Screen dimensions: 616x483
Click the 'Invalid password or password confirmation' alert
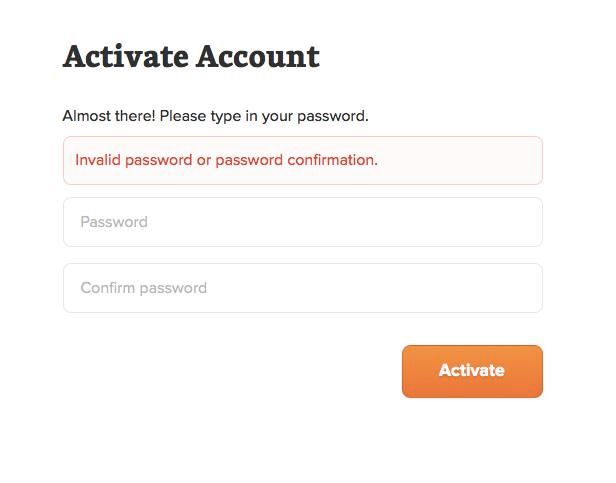point(227,160)
